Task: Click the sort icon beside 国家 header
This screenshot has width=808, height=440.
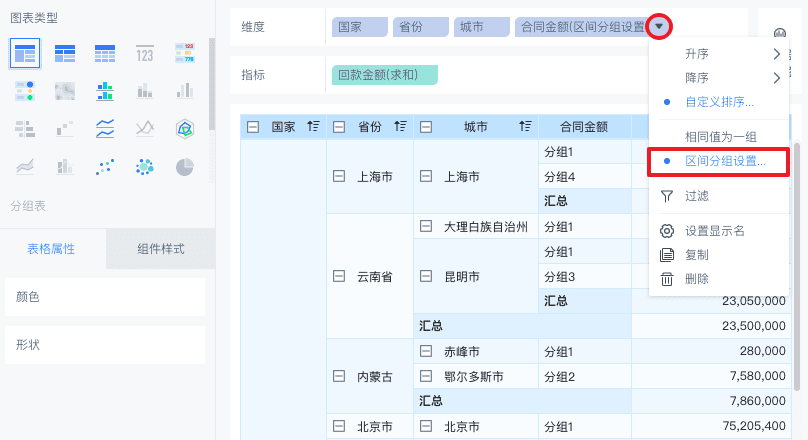Action: (x=314, y=127)
